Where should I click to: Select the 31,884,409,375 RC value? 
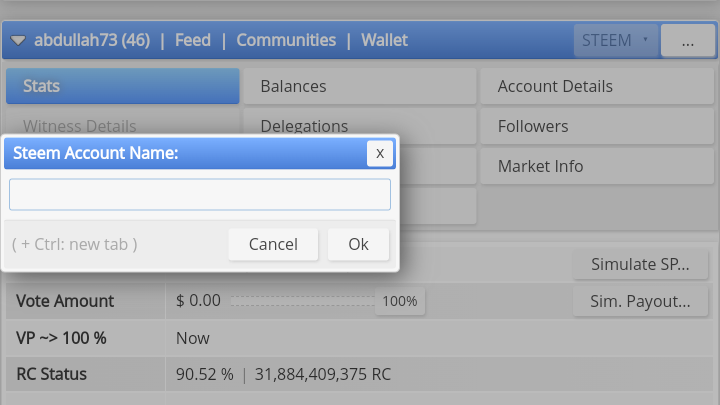[323, 374]
